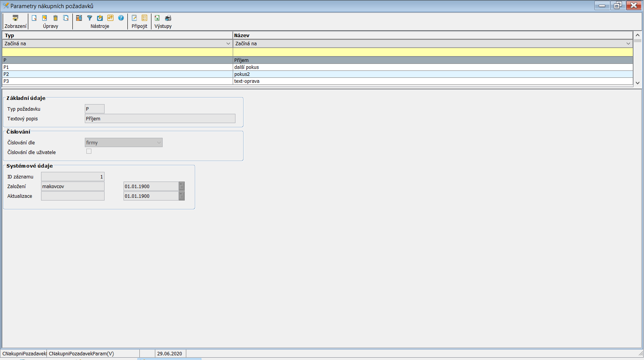Click the printer icon
Screen dimensions: 644x360
168,18
